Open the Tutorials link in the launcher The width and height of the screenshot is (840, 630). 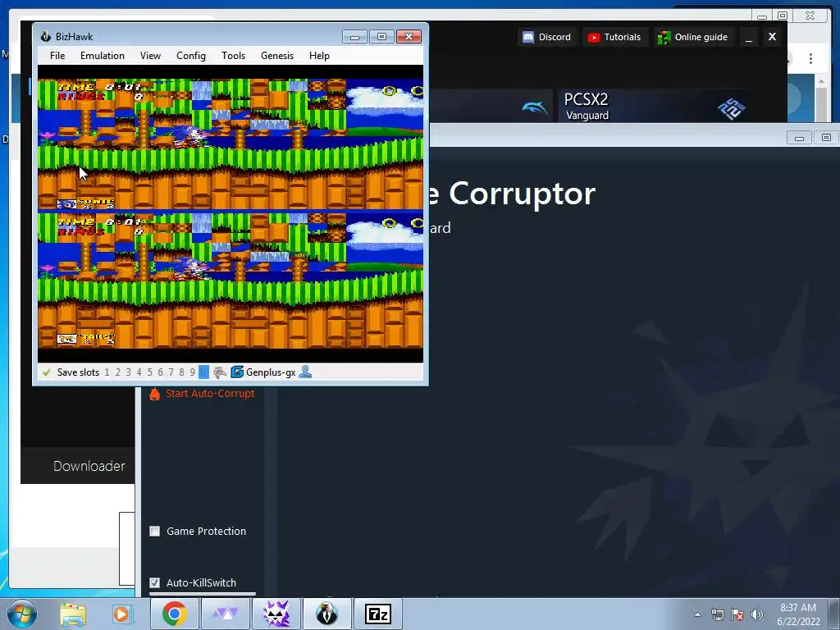[x=614, y=37]
